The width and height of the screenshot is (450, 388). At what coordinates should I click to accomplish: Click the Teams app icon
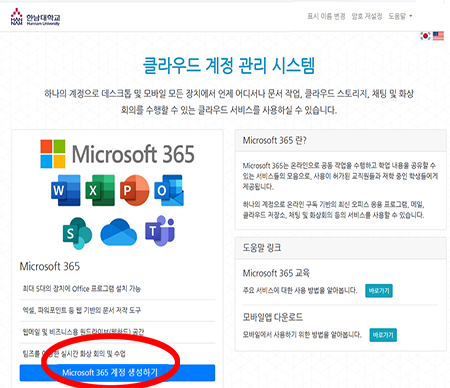(x=160, y=231)
